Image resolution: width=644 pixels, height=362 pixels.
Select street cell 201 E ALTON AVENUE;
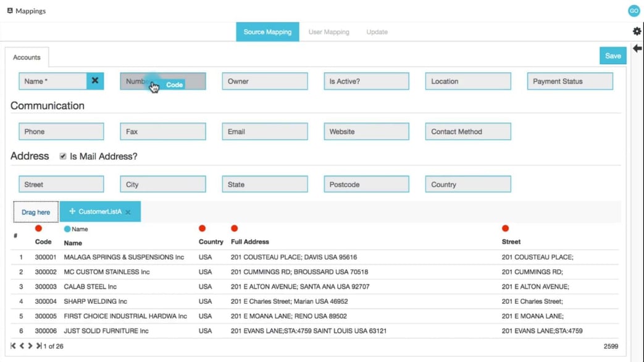pos(535,287)
